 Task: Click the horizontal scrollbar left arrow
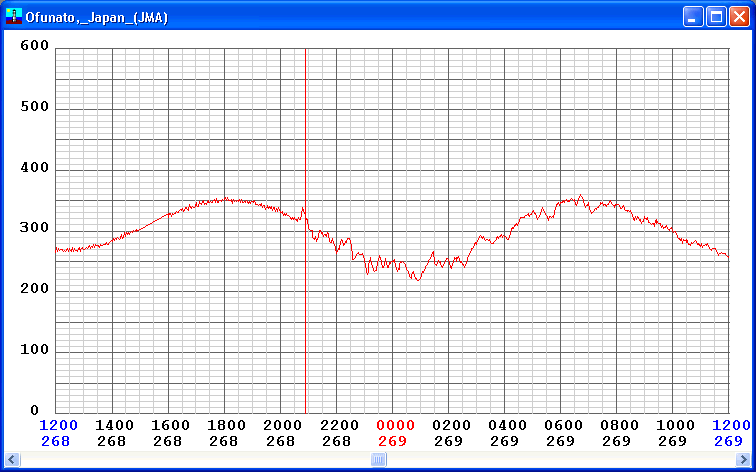coord(12,459)
